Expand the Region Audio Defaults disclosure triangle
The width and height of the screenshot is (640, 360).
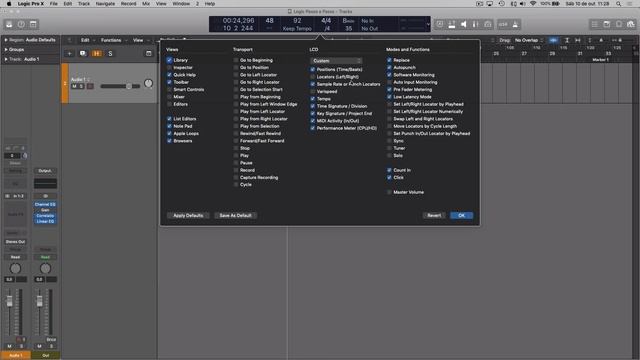click(6, 40)
